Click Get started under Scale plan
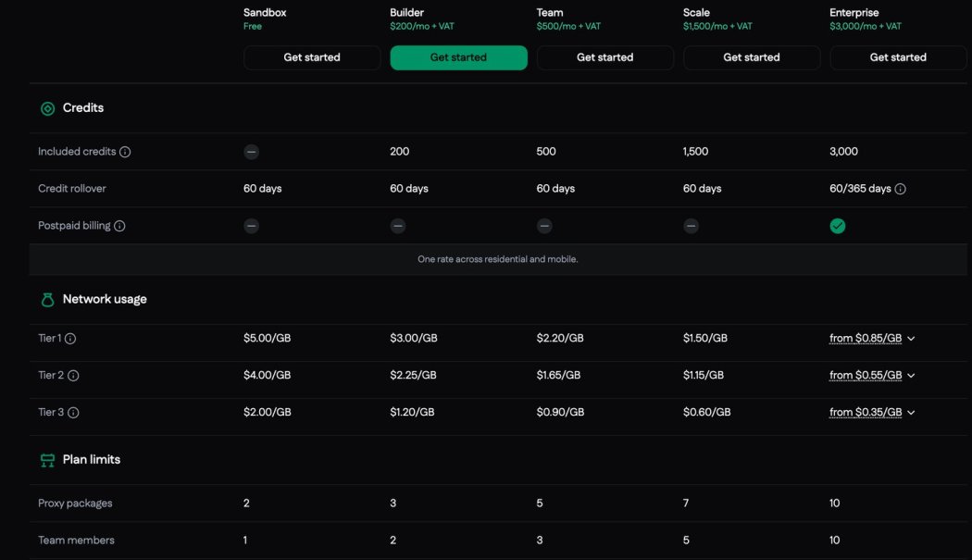The image size is (972, 560). [752, 57]
